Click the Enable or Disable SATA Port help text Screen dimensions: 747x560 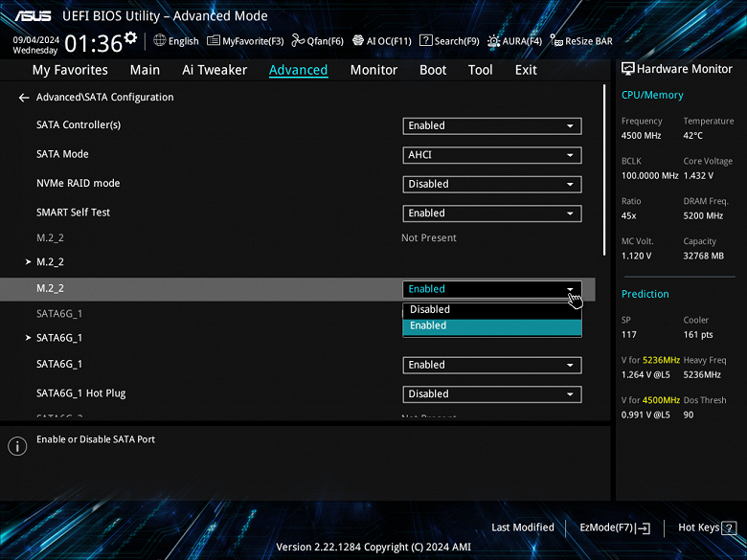tap(96, 439)
